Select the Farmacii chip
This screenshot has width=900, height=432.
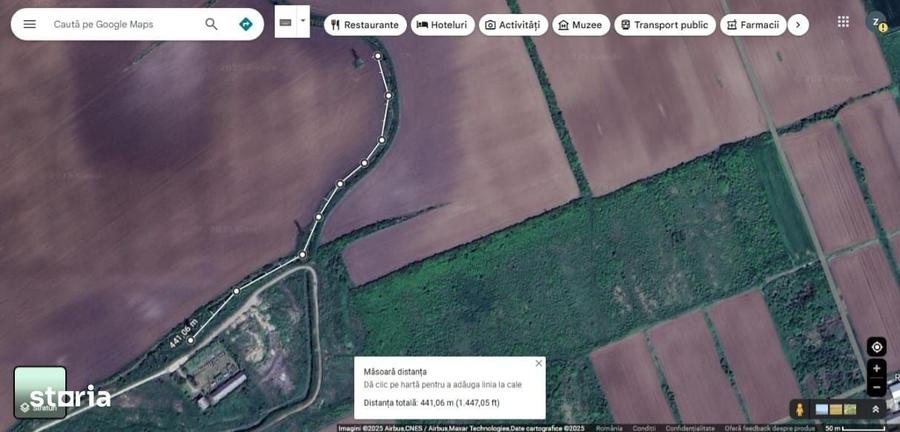point(753,25)
